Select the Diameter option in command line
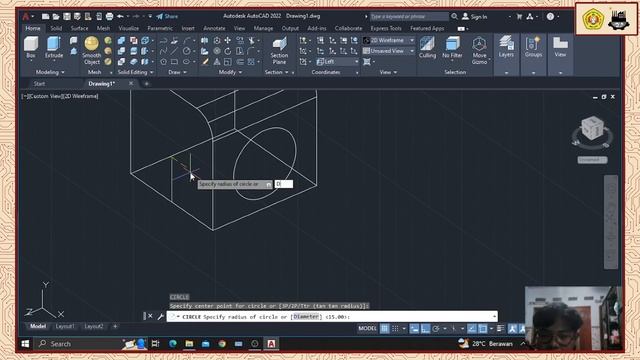This screenshot has width=640, height=360. tap(306, 316)
